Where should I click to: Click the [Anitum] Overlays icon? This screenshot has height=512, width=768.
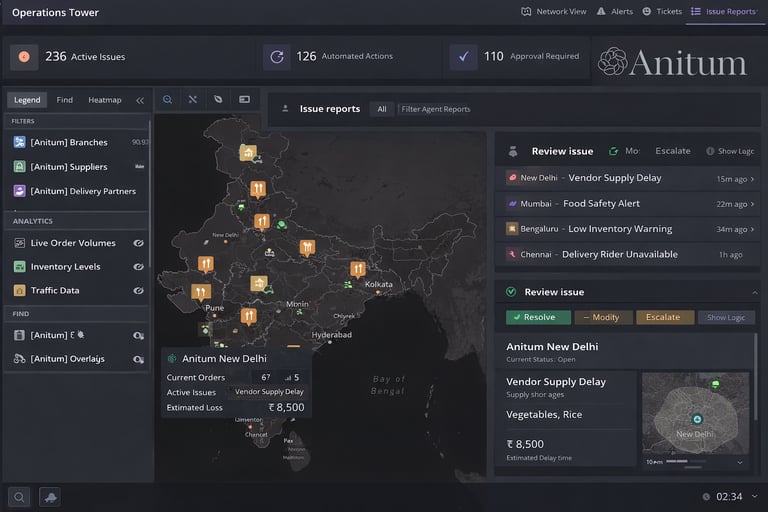click(19, 359)
